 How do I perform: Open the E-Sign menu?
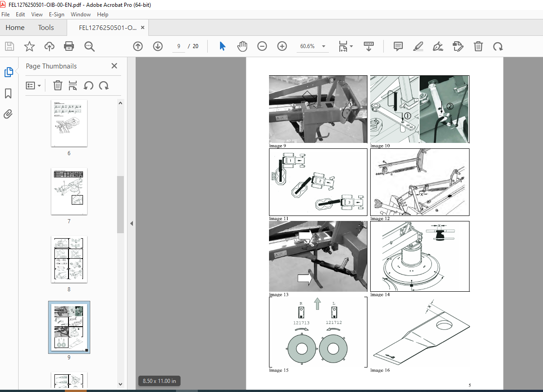pyautogui.click(x=56, y=14)
